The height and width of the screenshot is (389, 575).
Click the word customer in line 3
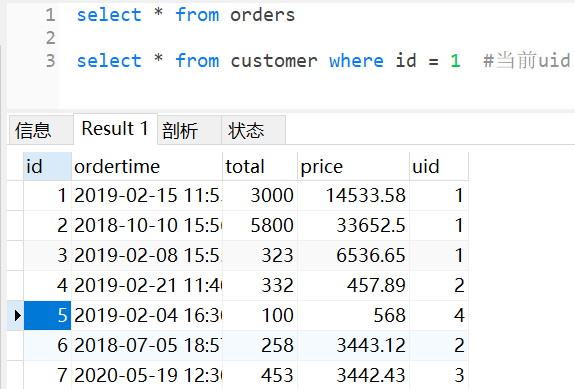[274, 61]
